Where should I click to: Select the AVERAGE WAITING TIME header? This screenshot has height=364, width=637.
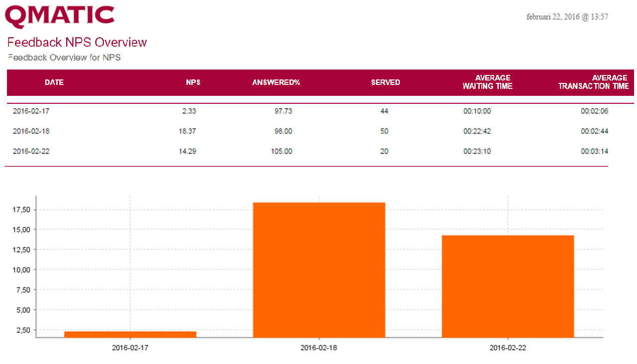[487, 82]
